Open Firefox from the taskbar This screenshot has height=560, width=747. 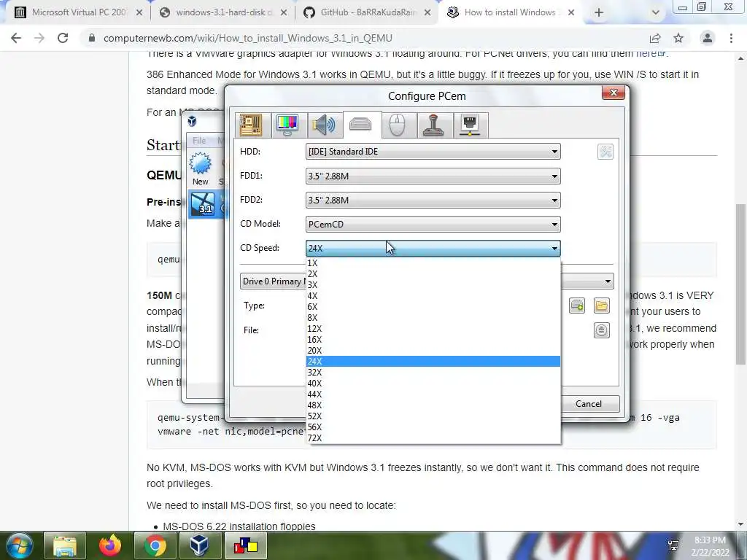(x=110, y=545)
